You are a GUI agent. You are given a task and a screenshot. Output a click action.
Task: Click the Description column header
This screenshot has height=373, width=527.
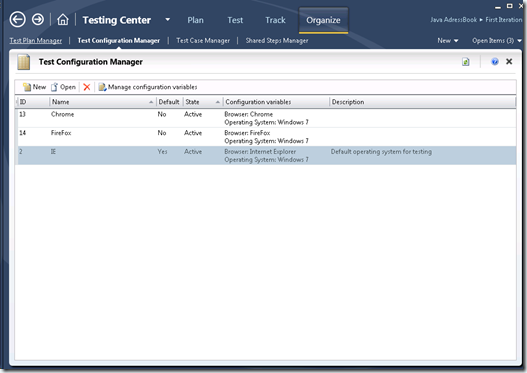[423, 102]
